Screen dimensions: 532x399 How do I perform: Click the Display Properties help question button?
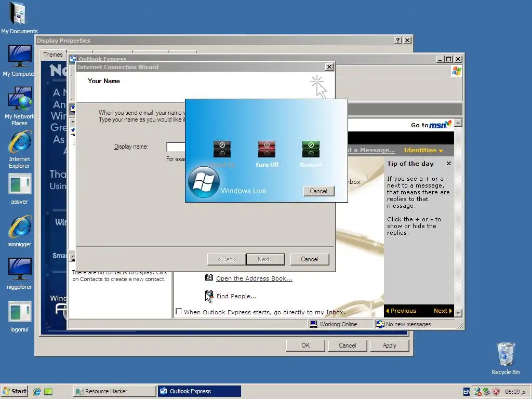click(x=398, y=41)
